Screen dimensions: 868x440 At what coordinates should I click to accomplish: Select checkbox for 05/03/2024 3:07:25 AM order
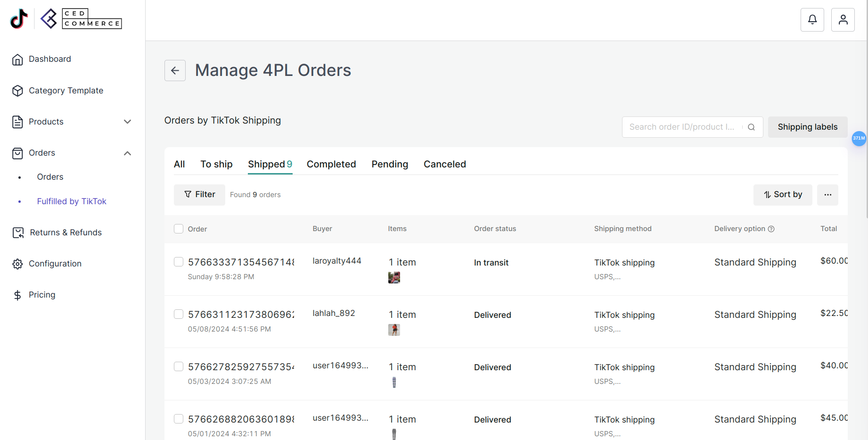[x=179, y=366]
